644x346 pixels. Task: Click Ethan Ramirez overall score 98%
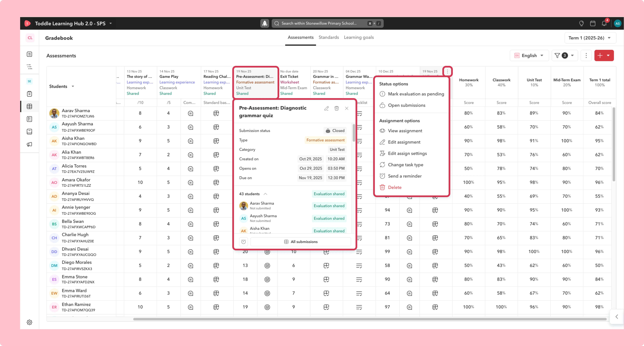pos(599,307)
